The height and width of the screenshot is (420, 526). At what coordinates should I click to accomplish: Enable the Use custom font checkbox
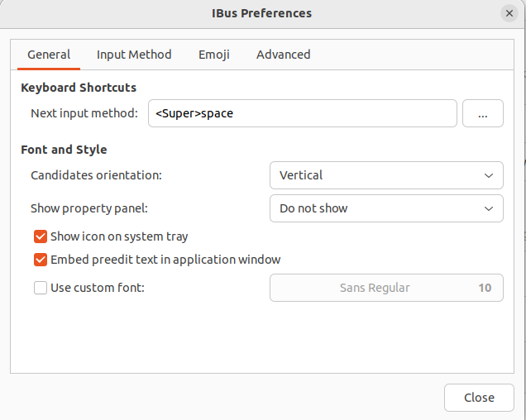coord(41,288)
